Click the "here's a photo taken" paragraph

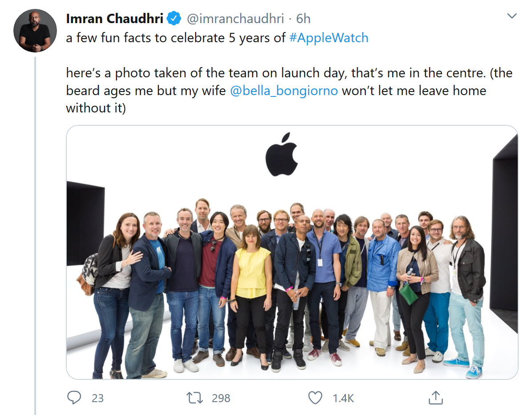(276, 91)
